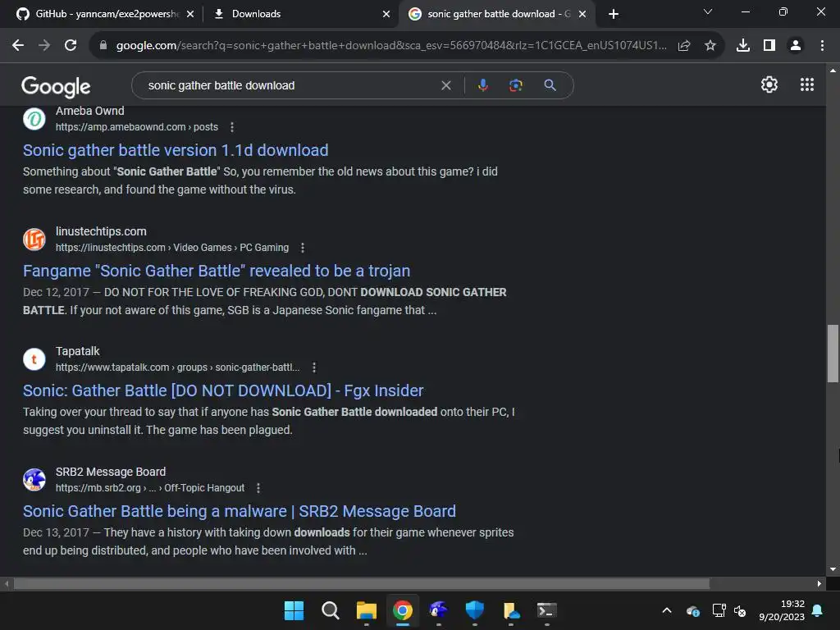Viewport: 840px width, 630px height.
Task: Open the file and cloud taskbar app
Action: tap(511, 610)
